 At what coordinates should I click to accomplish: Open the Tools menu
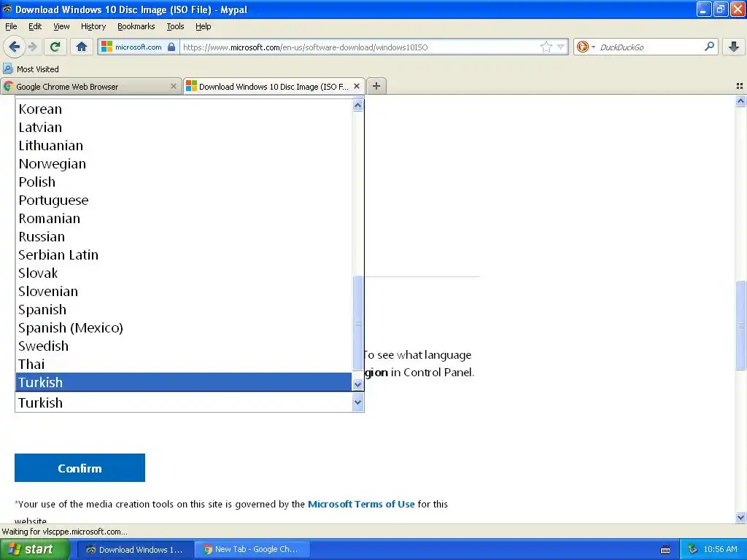[175, 26]
